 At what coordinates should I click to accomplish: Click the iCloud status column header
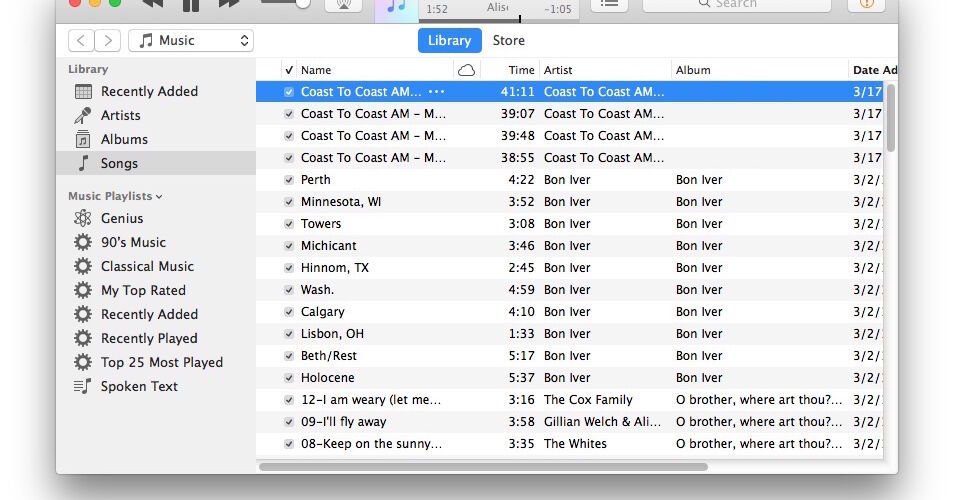click(x=467, y=70)
